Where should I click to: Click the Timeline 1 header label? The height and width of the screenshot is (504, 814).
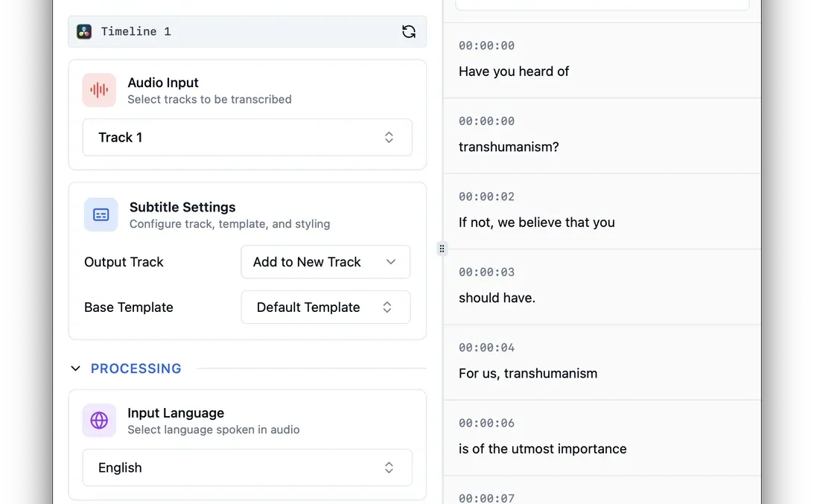(x=136, y=31)
